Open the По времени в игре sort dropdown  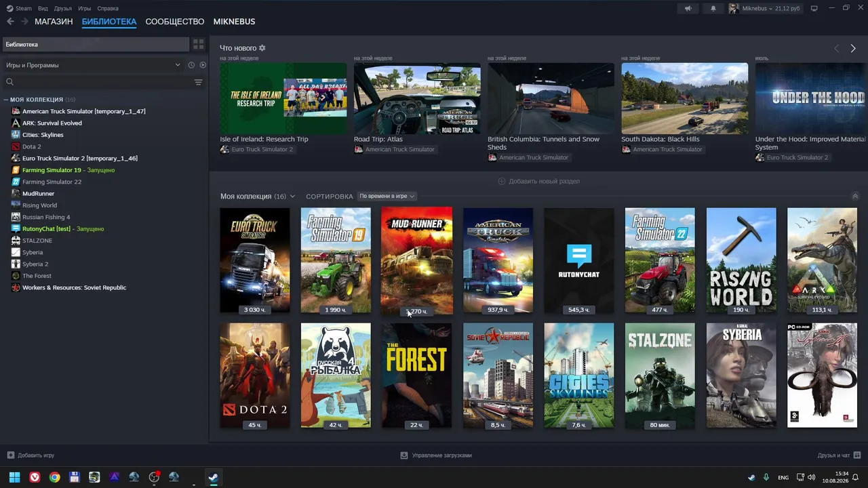[x=387, y=196]
